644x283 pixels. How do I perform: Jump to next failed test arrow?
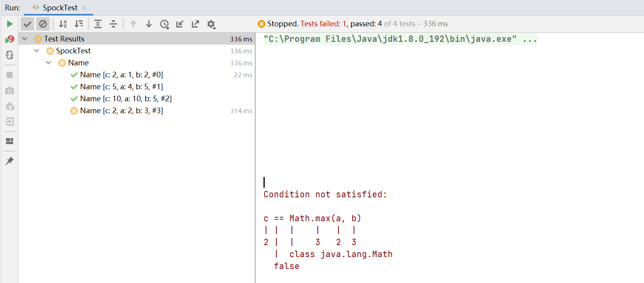pyautogui.click(x=149, y=24)
